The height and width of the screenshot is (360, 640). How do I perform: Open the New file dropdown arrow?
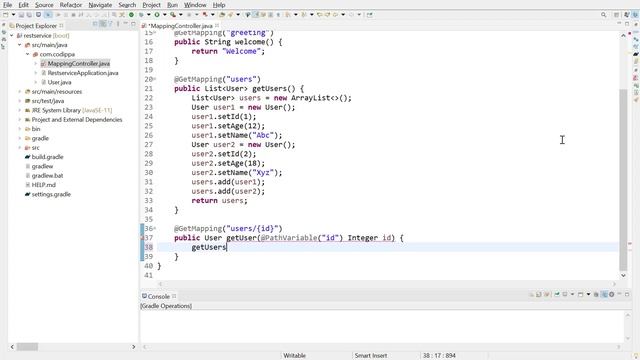13,15
